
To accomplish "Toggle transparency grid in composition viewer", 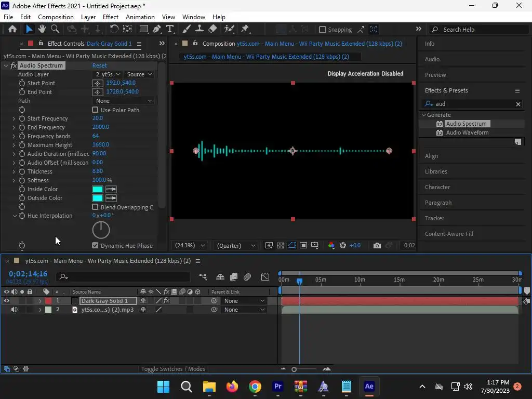I will (281, 245).
